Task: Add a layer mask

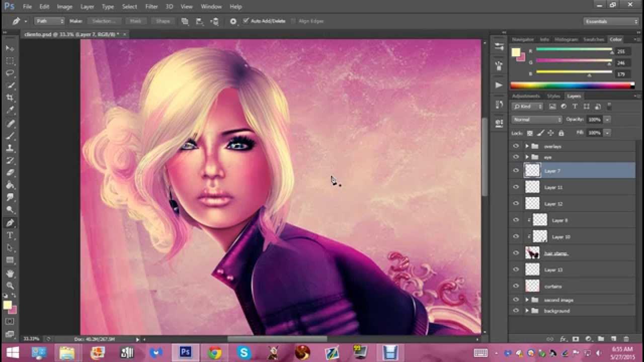Action: click(576, 339)
